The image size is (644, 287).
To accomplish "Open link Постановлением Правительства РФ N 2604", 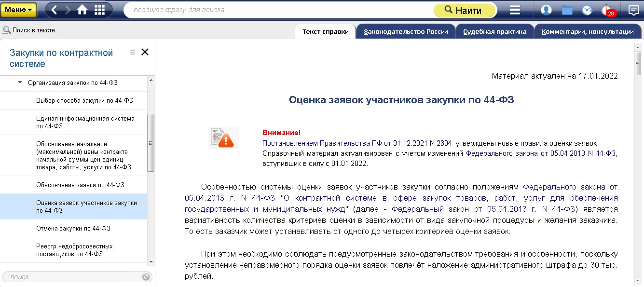I will [x=357, y=143].
